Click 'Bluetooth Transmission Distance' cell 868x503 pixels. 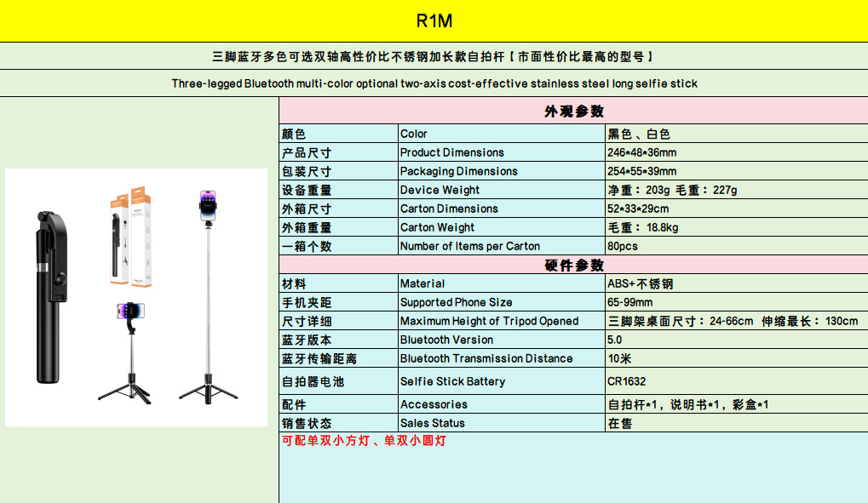pos(502,358)
